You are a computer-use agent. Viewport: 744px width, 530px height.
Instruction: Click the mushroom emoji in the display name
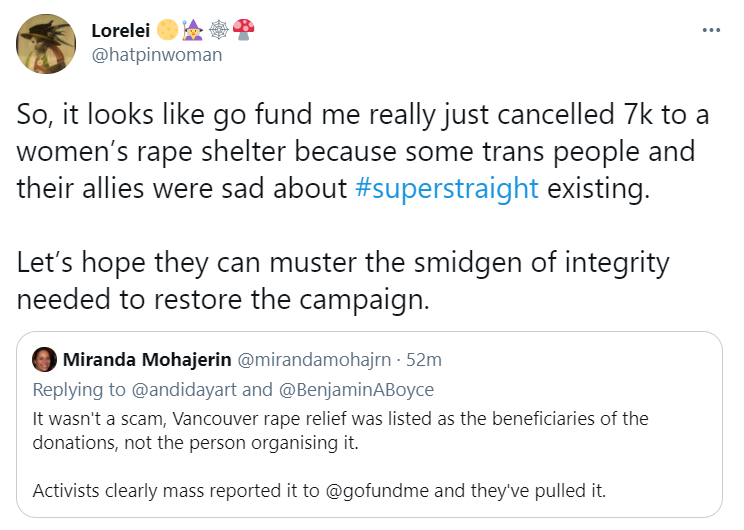[242, 30]
